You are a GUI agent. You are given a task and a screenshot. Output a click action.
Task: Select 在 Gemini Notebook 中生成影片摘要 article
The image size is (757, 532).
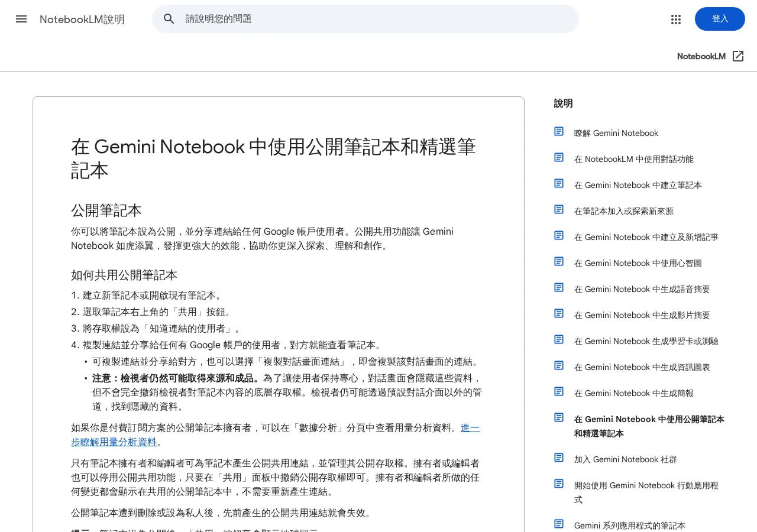(642, 315)
